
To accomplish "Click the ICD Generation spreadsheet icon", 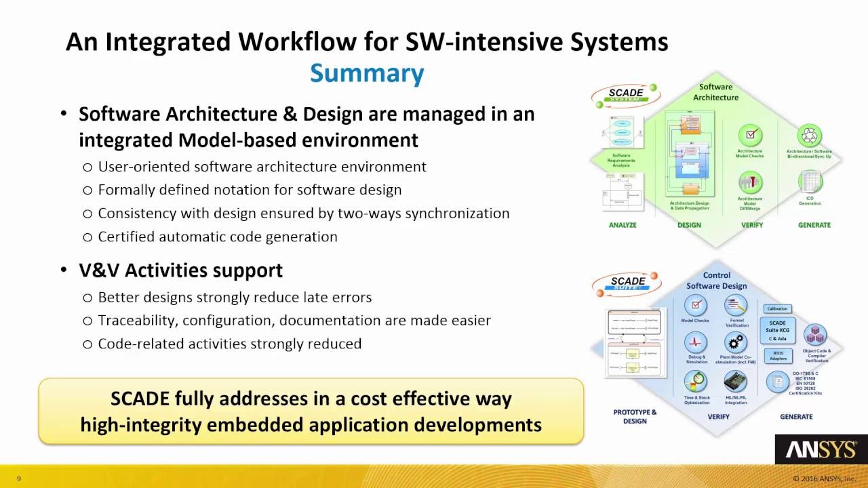I will [x=810, y=182].
